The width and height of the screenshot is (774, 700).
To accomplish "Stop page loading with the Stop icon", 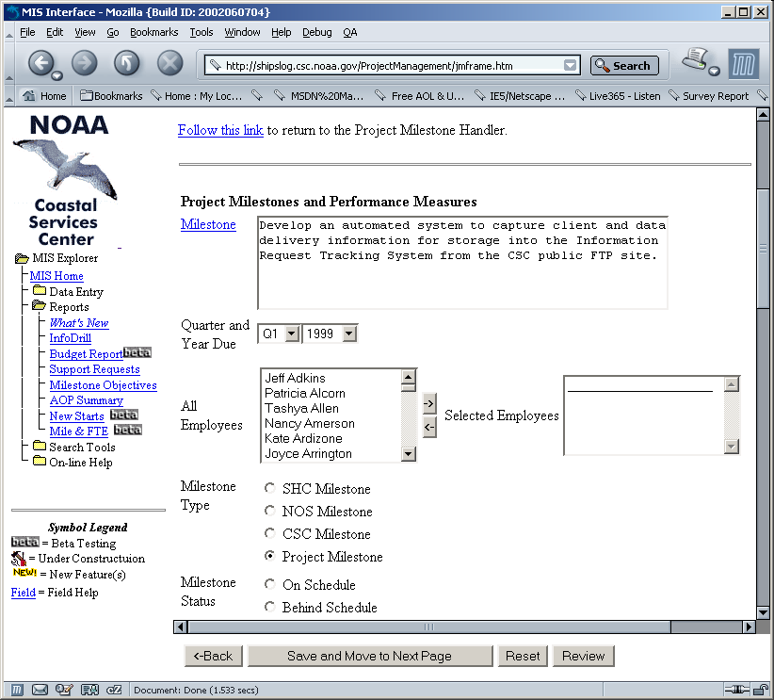I will point(169,63).
